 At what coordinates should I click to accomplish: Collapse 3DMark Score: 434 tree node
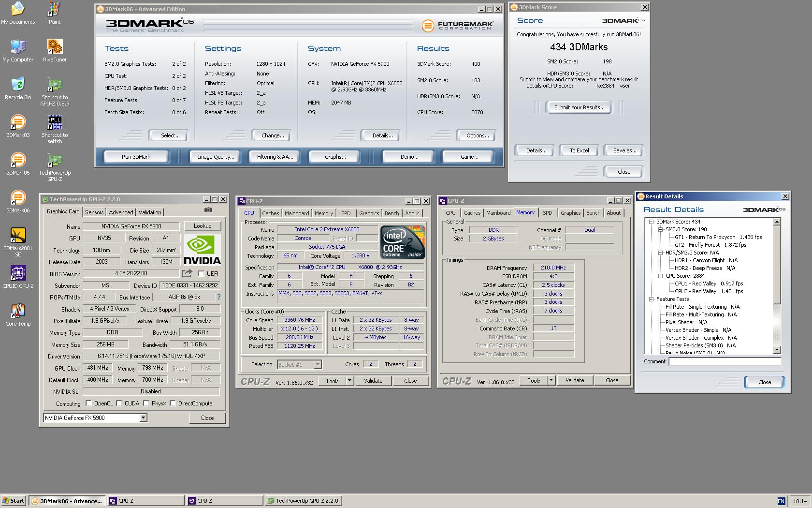click(651, 222)
